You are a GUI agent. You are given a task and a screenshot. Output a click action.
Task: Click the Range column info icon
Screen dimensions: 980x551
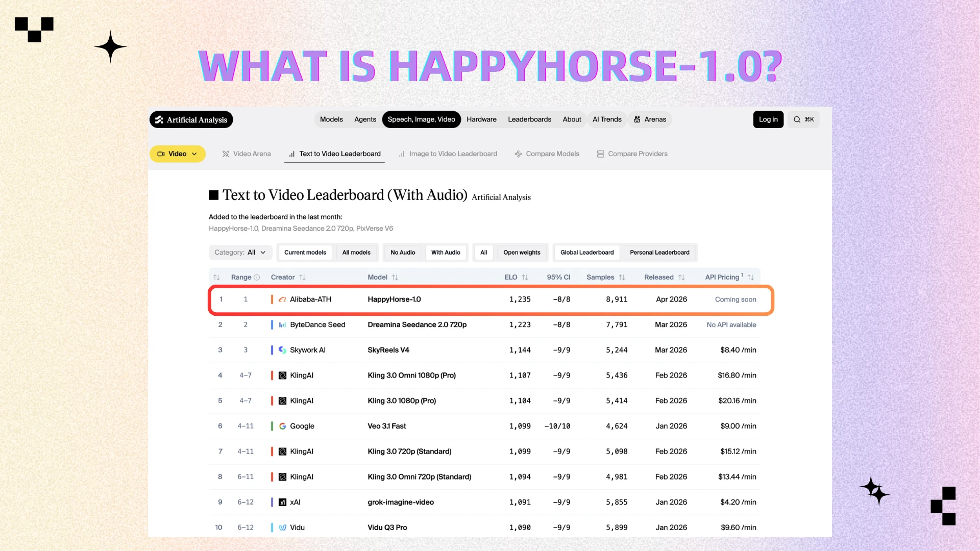click(x=257, y=277)
